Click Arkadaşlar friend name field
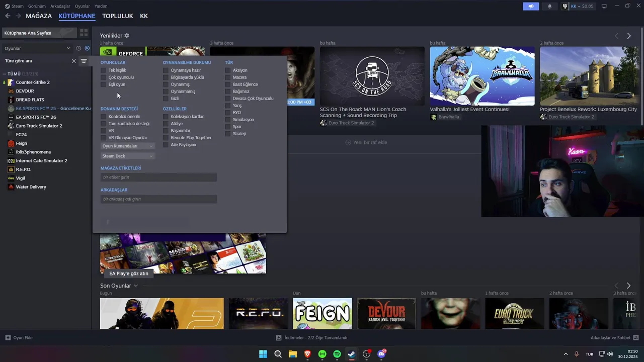This screenshot has width=644, height=362. pos(158,199)
